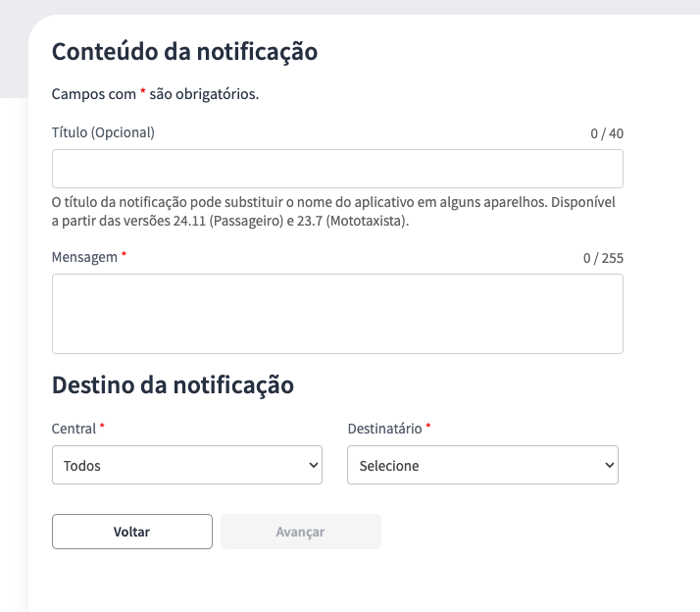Open the Central dropdown showing Todos
The width and height of the screenshot is (700, 612).
(186, 465)
